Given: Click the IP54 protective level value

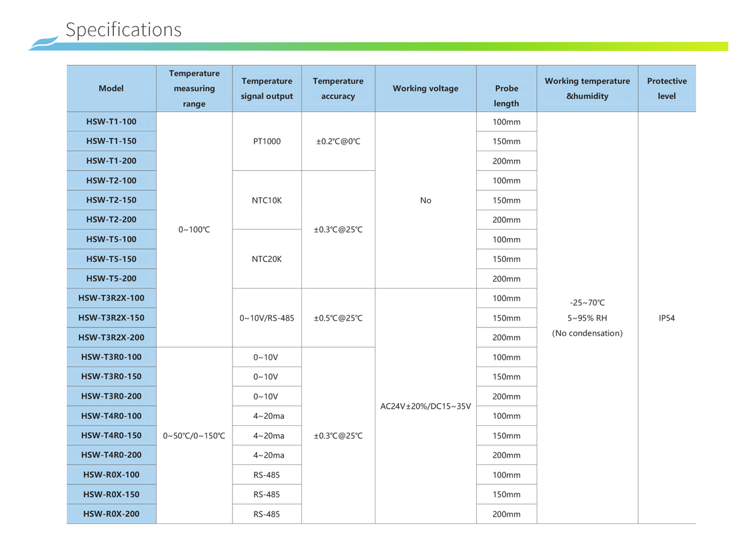Looking at the screenshot, I should coord(666,318).
